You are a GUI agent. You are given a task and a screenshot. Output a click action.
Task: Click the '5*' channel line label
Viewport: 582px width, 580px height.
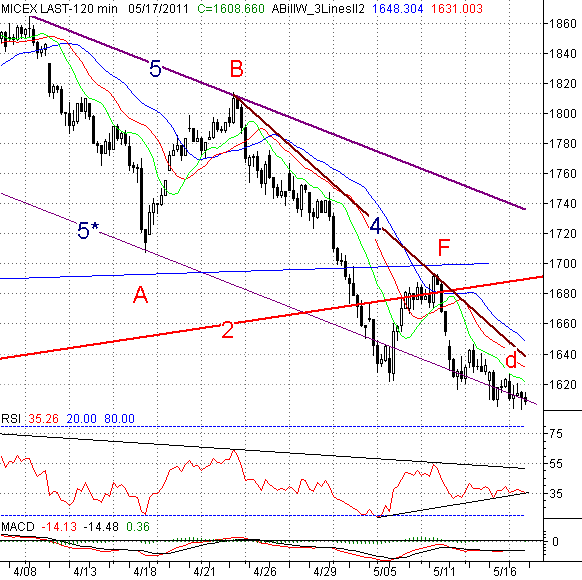[x=88, y=230]
